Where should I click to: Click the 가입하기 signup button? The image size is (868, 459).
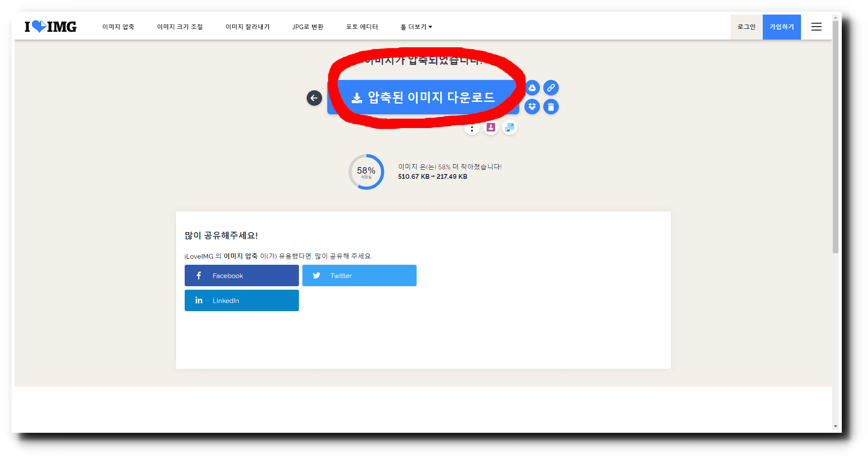782,26
